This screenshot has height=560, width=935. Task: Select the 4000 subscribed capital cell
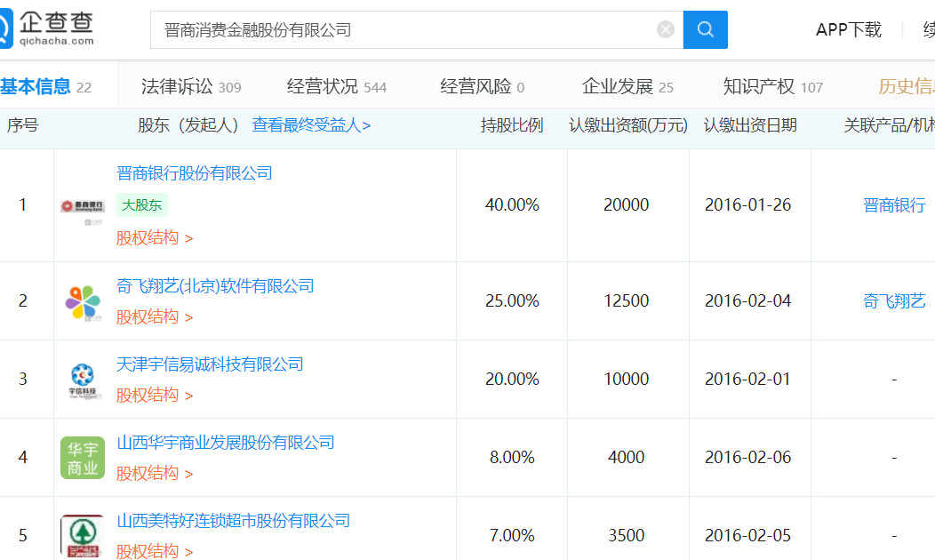tap(626, 458)
